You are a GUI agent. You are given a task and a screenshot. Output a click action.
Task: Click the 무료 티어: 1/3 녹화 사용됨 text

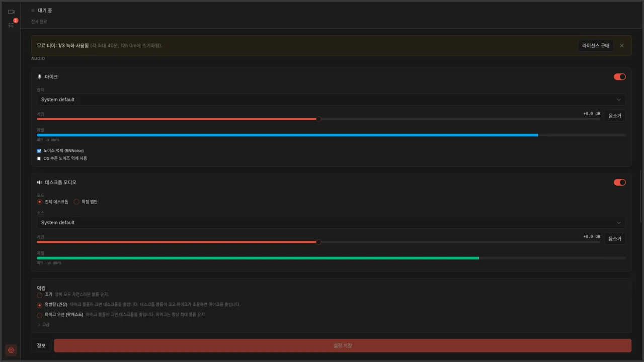tap(63, 46)
